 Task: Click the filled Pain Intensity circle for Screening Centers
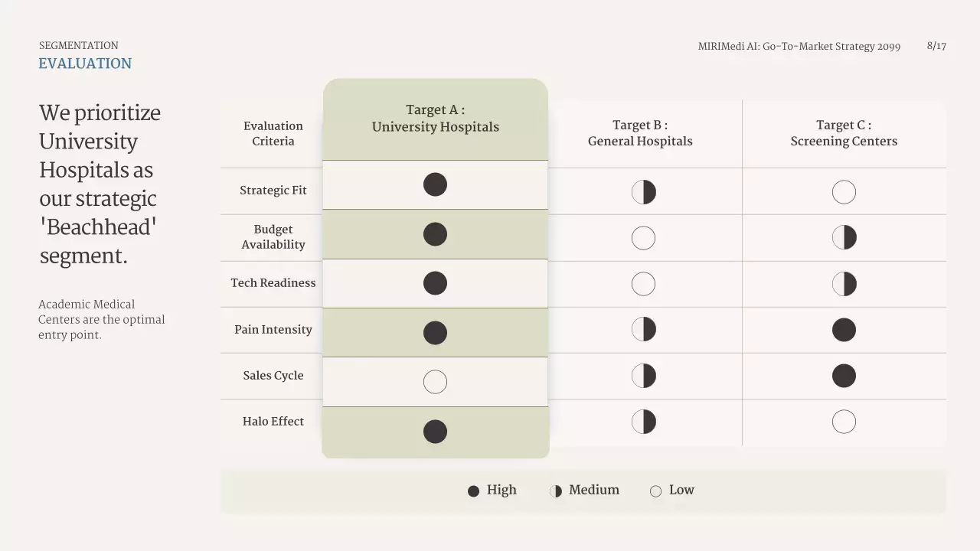tap(844, 330)
